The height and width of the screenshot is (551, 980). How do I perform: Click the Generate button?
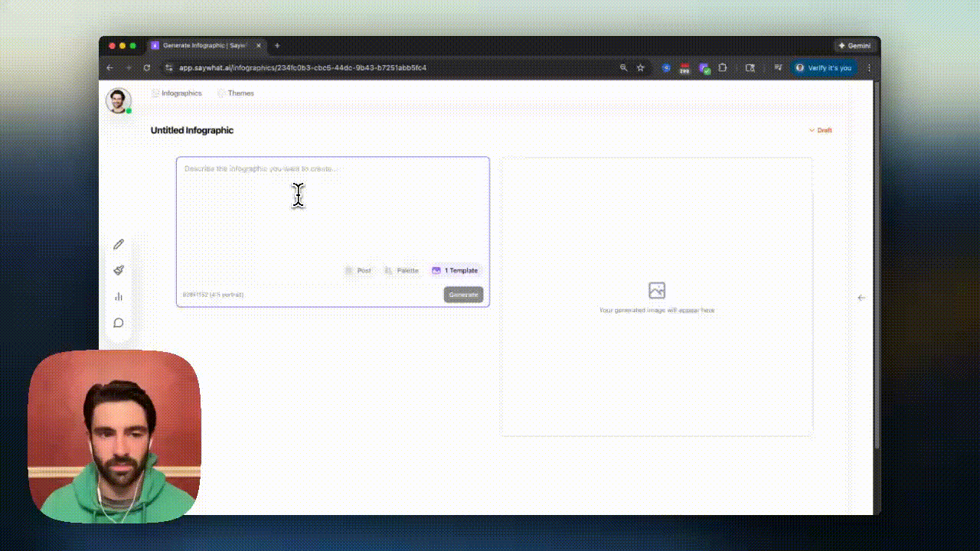tap(463, 295)
